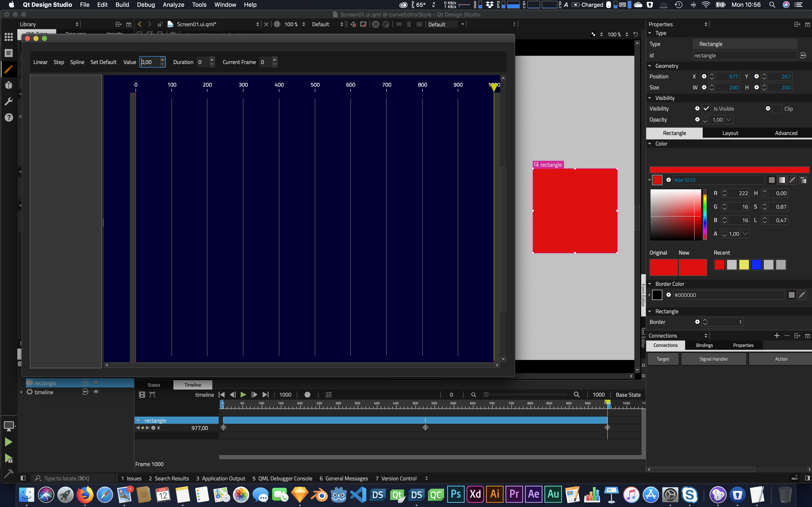Switch to Design mode in the sidebar
The image size is (812, 507).
[9, 70]
